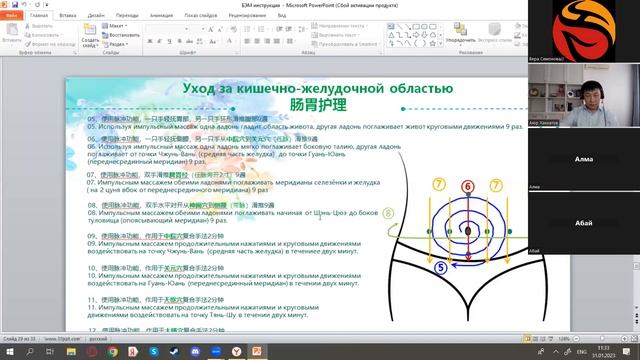Viewport: 640px width, 360px height.
Task: Open Экспресс-стили gallery
Action: pyautogui.click(x=494, y=33)
